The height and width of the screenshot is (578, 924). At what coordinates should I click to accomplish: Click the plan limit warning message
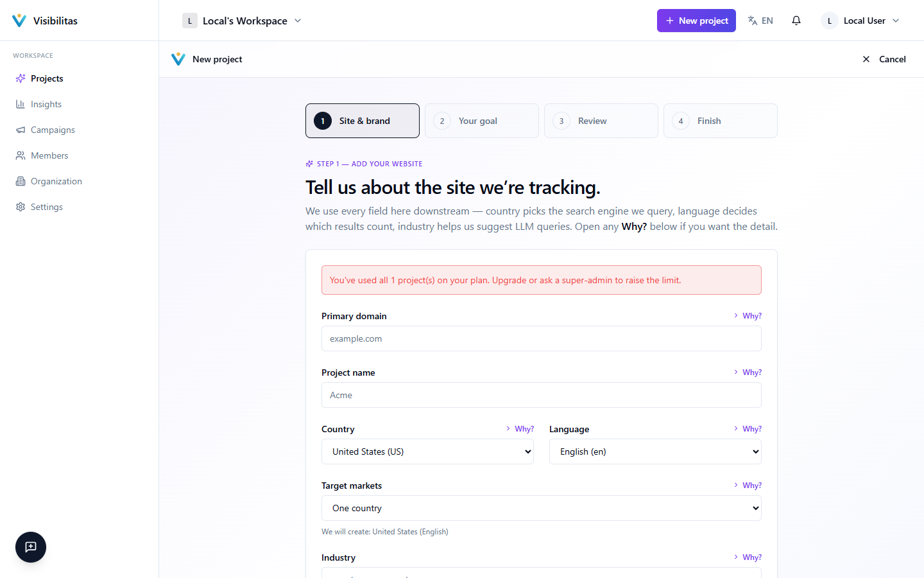(x=542, y=280)
